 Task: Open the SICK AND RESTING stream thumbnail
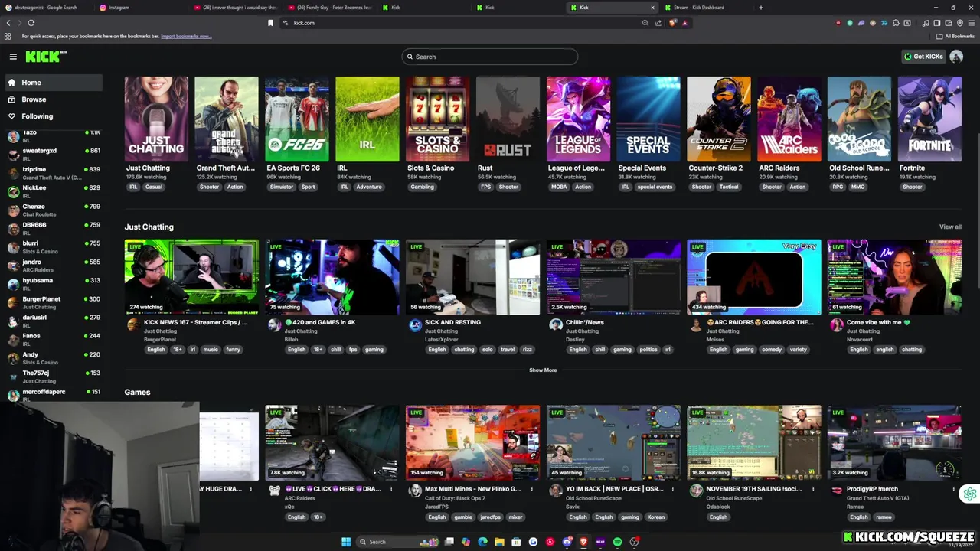[472, 277]
